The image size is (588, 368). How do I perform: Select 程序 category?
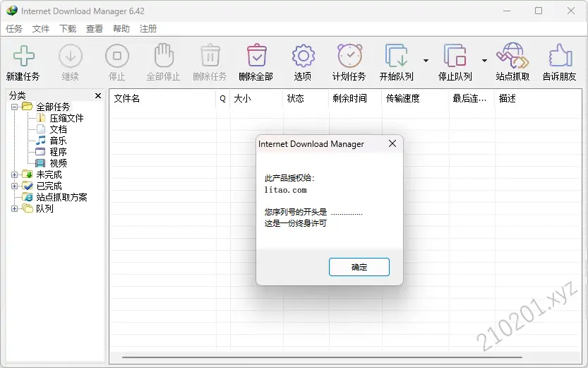click(58, 152)
